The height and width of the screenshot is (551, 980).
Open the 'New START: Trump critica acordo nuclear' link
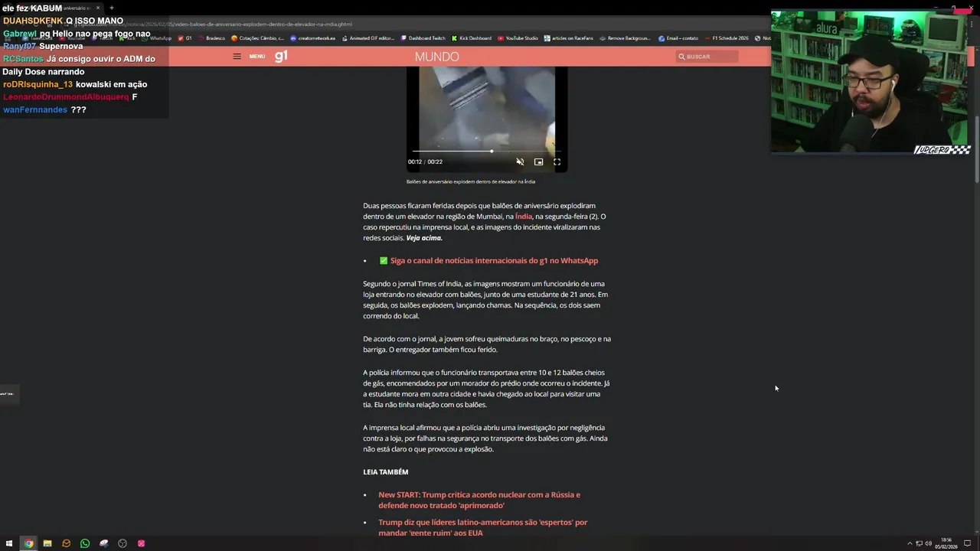pos(479,500)
